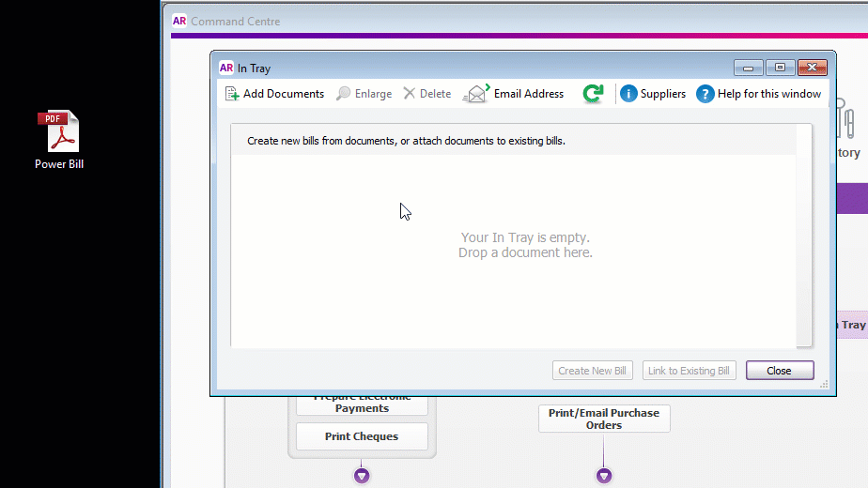Viewport: 868px width, 488px height.
Task: Maximize the In Tray window
Action: tap(780, 68)
